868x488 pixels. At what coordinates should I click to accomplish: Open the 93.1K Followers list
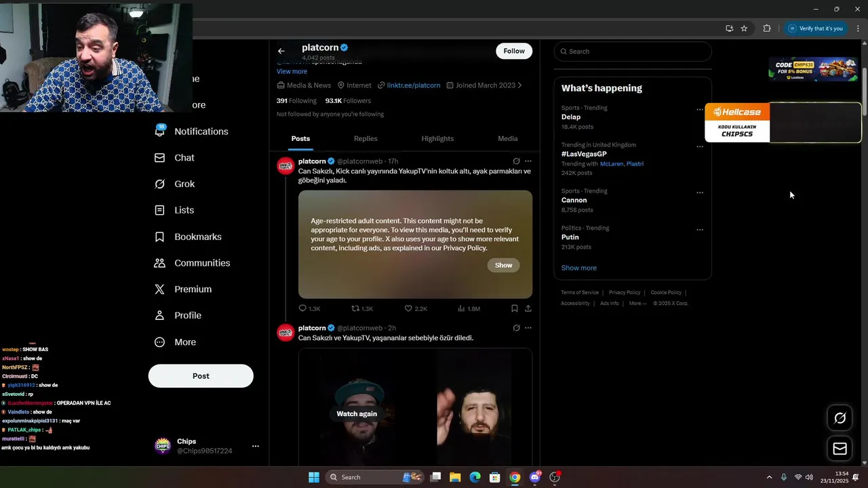[348, 101]
